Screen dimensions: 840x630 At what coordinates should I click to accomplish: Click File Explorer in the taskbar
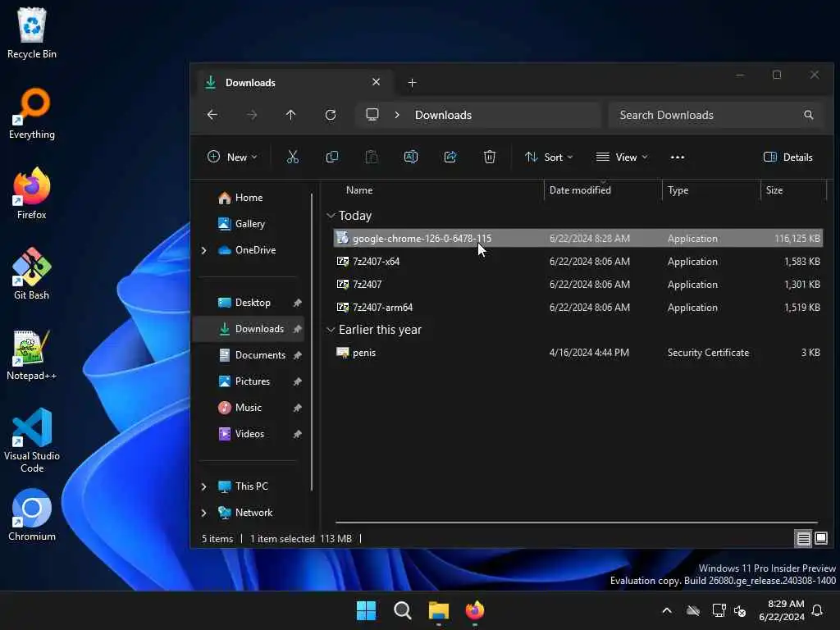(438, 610)
